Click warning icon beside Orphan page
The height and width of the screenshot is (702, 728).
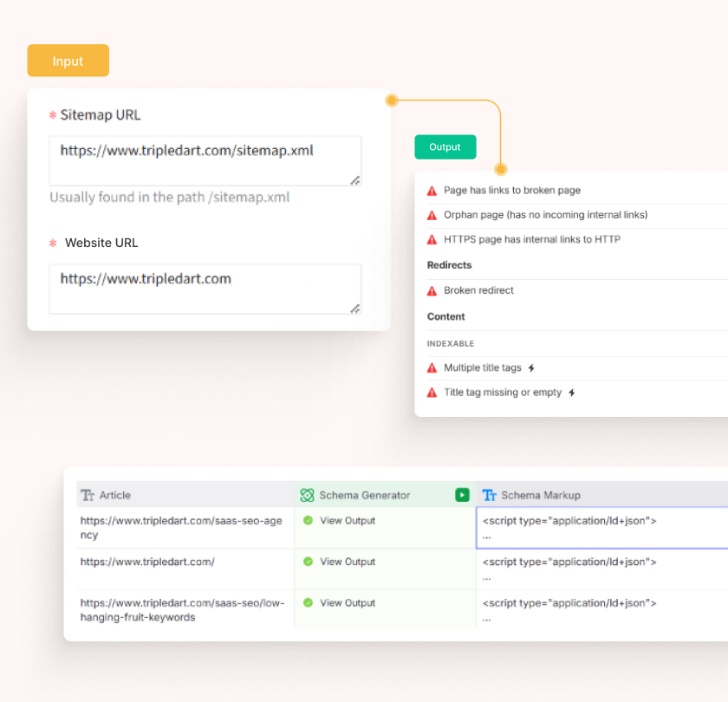coord(432,216)
